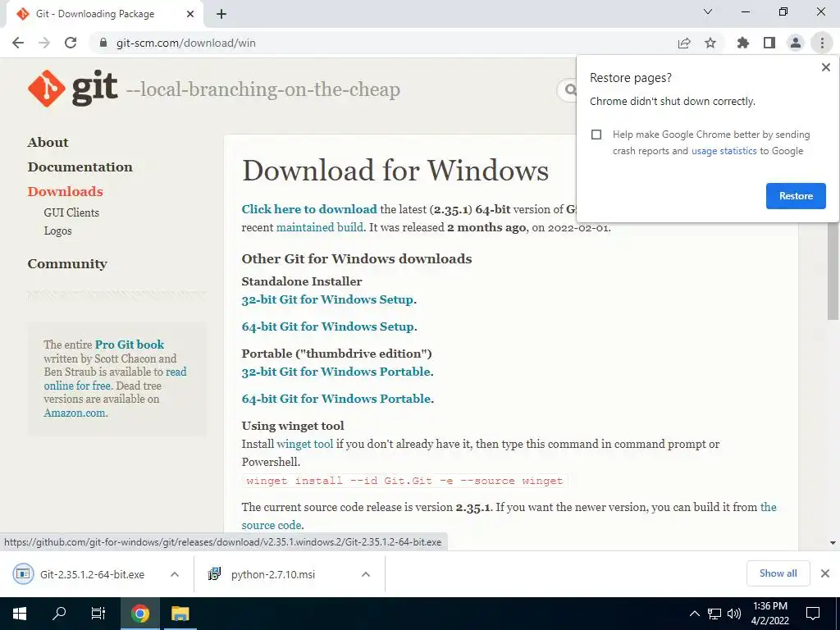Screen dimensions: 840x630
Task: Expand options for Git-2.35.1.2-64-bit.exe download
Action: tap(175, 574)
